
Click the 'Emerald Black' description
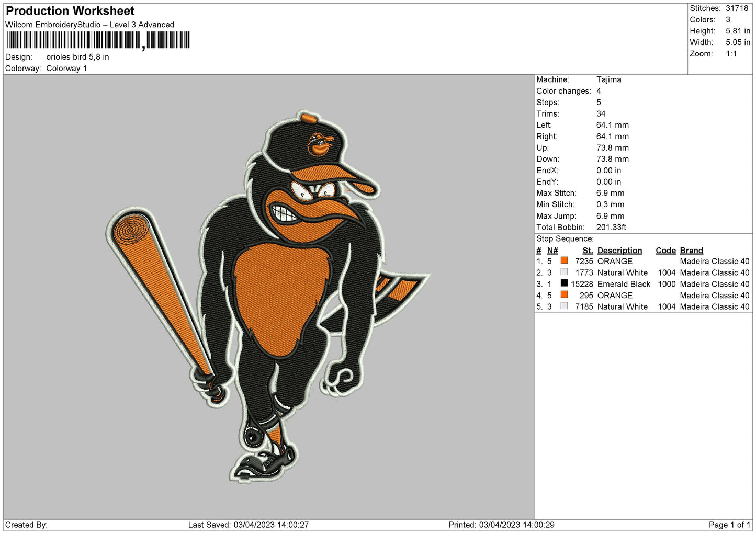pos(624,284)
